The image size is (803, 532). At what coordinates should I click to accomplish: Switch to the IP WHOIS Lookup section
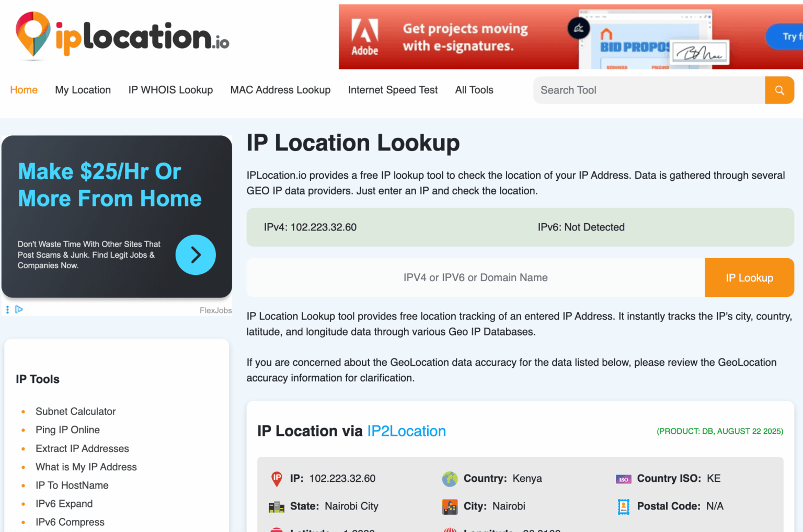(x=170, y=90)
